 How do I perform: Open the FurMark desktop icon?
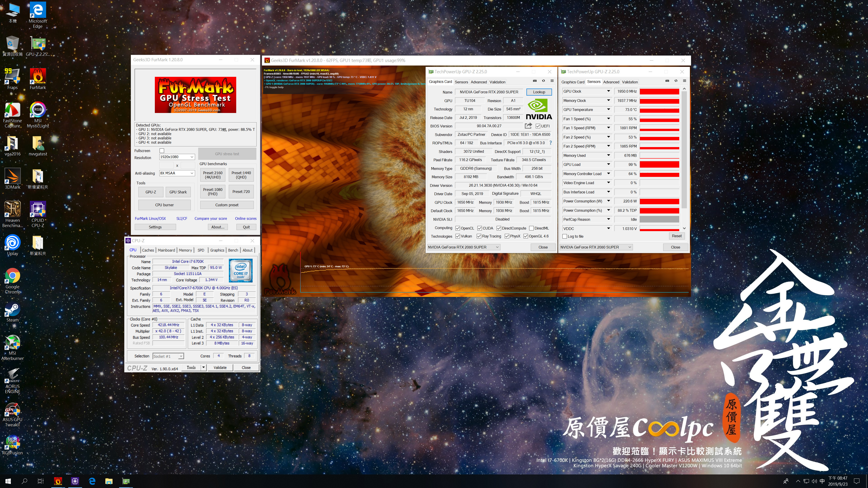38,79
